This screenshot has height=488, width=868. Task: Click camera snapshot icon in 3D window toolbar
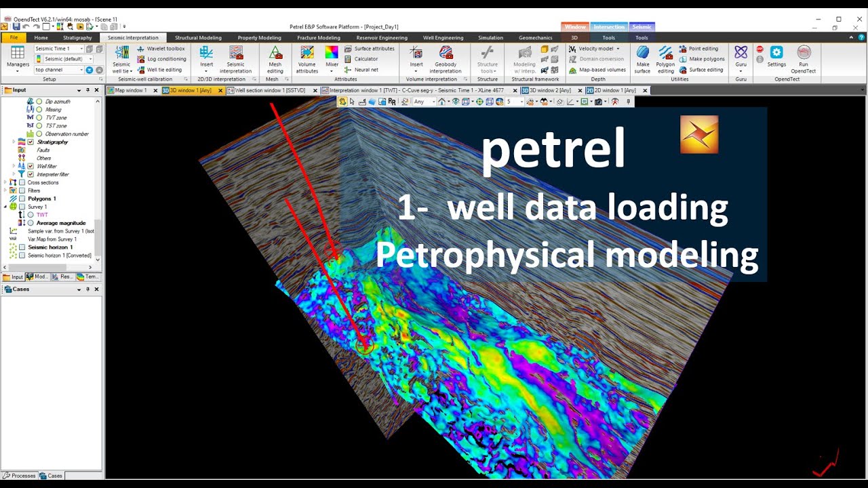597,102
